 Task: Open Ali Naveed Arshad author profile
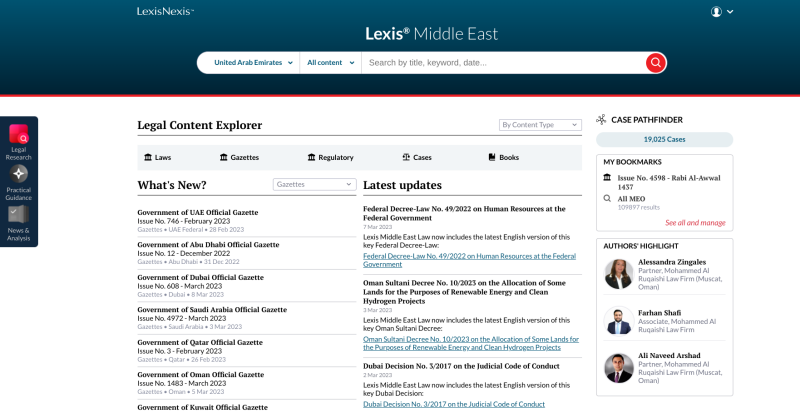point(669,355)
